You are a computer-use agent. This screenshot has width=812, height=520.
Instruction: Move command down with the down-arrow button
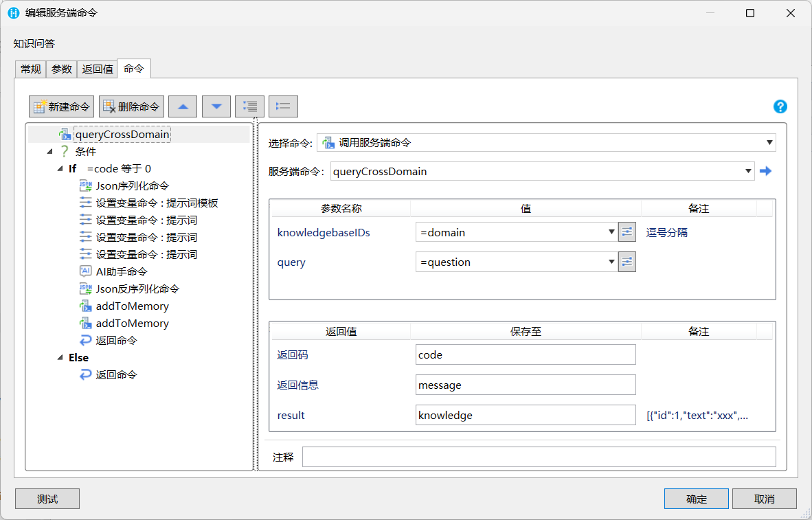point(216,106)
